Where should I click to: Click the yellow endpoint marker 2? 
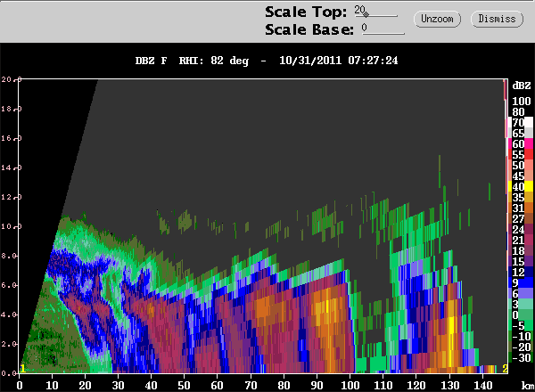[505, 368]
